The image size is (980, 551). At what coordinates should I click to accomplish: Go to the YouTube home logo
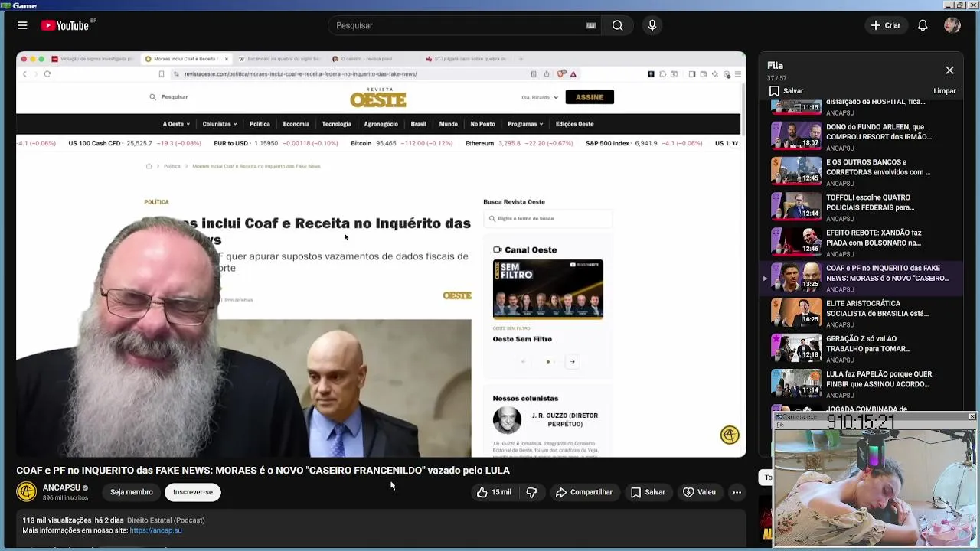click(65, 25)
